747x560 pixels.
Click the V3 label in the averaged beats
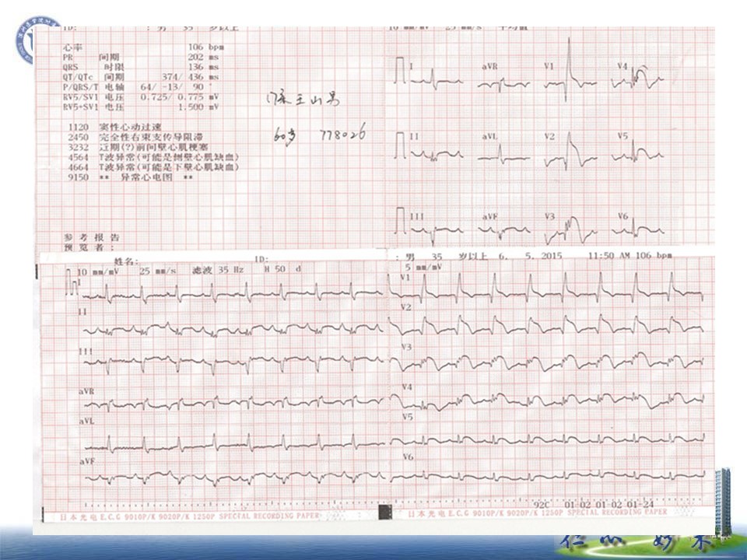coord(549,217)
